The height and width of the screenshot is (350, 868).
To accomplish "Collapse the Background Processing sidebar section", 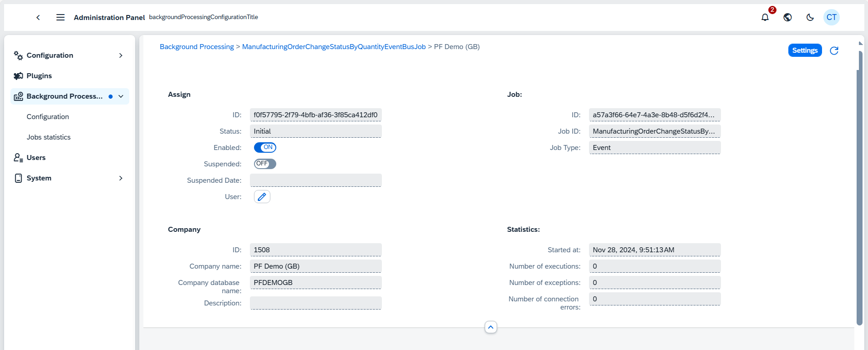I will [121, 96].
